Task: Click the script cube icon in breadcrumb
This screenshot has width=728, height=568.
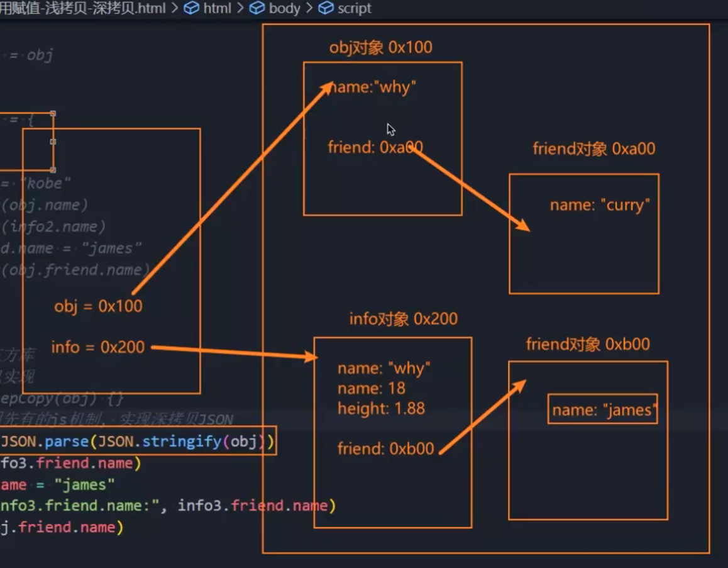Action: pos(326,8)
